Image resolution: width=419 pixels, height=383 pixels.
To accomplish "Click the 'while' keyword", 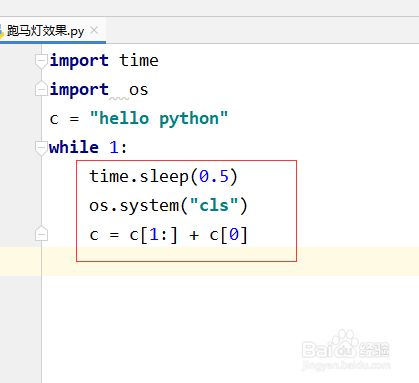I will coord(74,147).
